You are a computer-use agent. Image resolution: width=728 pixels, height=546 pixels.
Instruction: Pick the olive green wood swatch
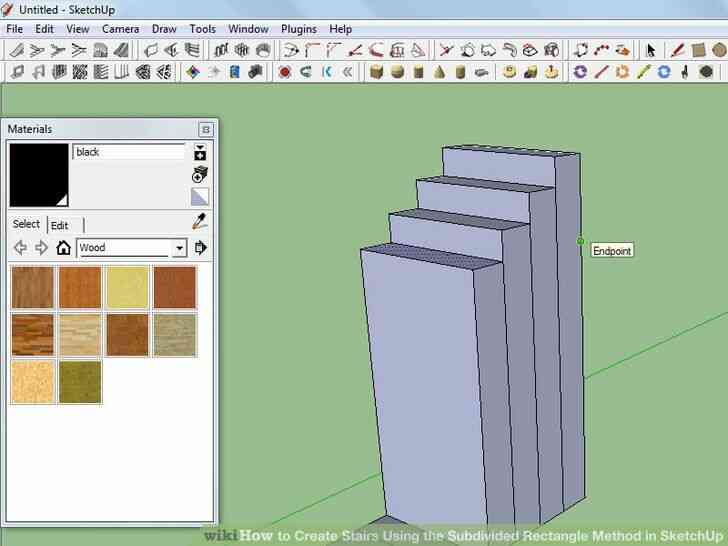pos(80,382)
